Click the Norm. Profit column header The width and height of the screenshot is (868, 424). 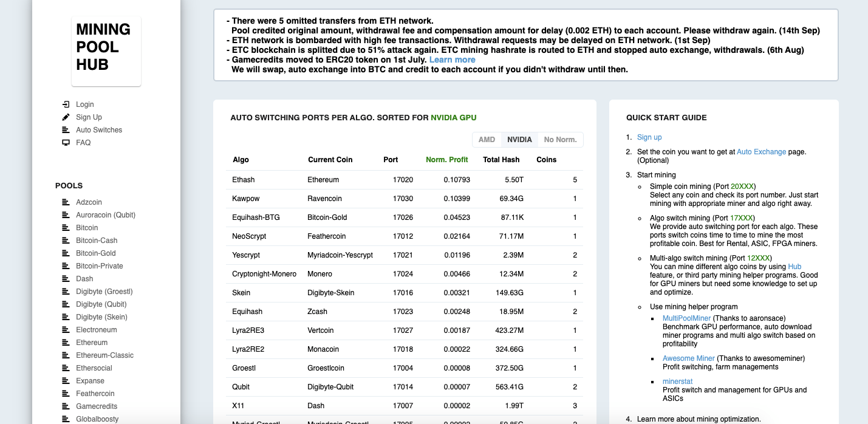pyautogui.click(x=446, y=160)
